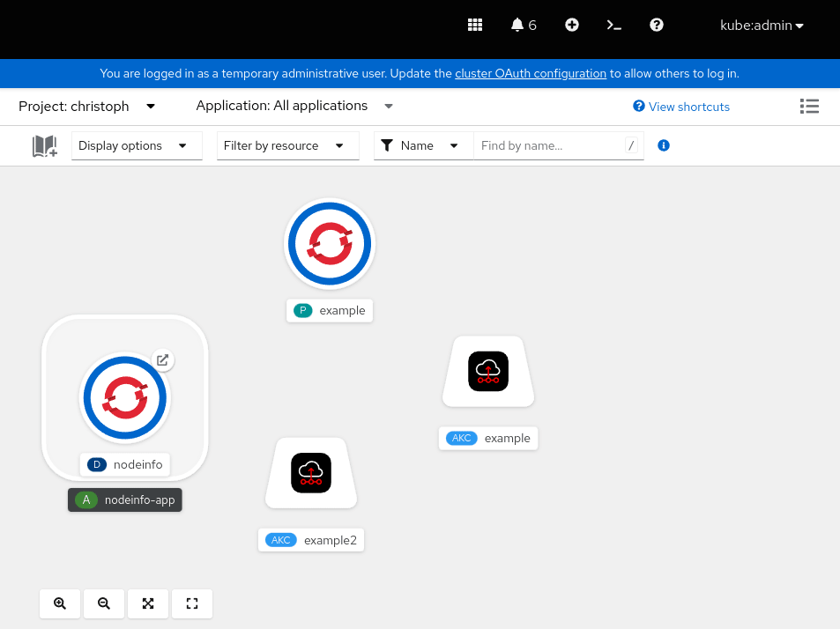
Task: Select the example2 Kafka connection node icon
Action: 311,473
